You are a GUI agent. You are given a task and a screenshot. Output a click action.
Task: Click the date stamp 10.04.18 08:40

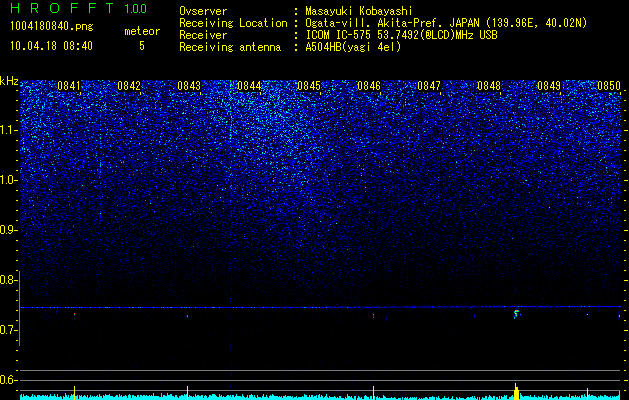(x=51, y=46)
